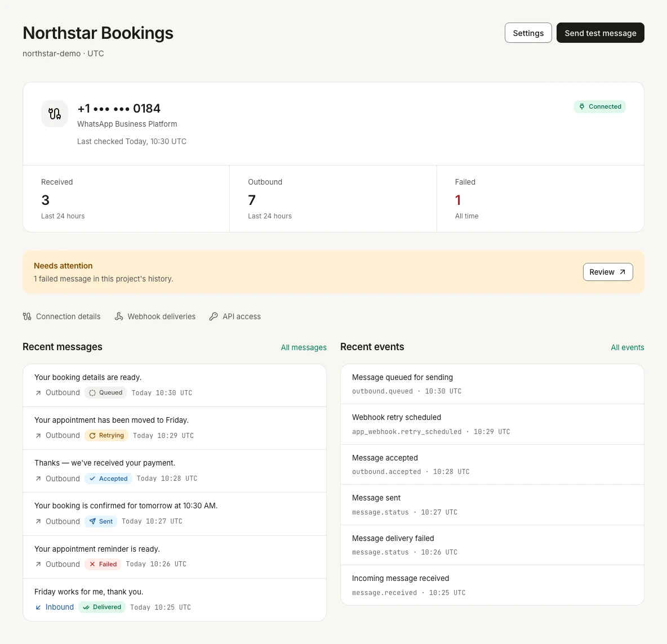Screen dimensions: 667x644
Task: Open message 'Thanks — we've received your payment.'
Action: point(175,471)
